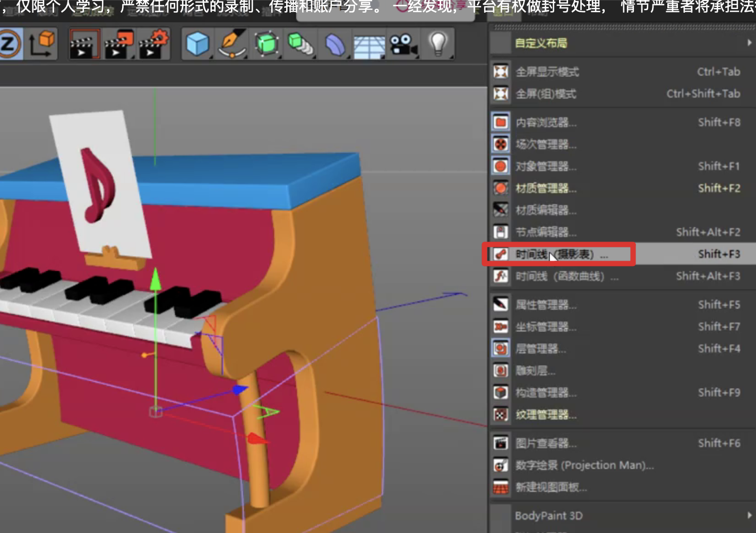Screen dimensions: 756x533
Task: Open 层管理器 menu entry
Action: (x=622, y=349)
